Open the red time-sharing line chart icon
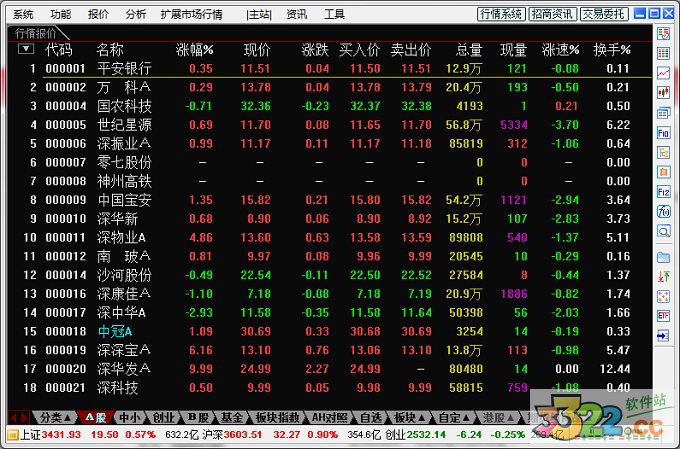This screenshot has width=680, height=449. point(663,73)
